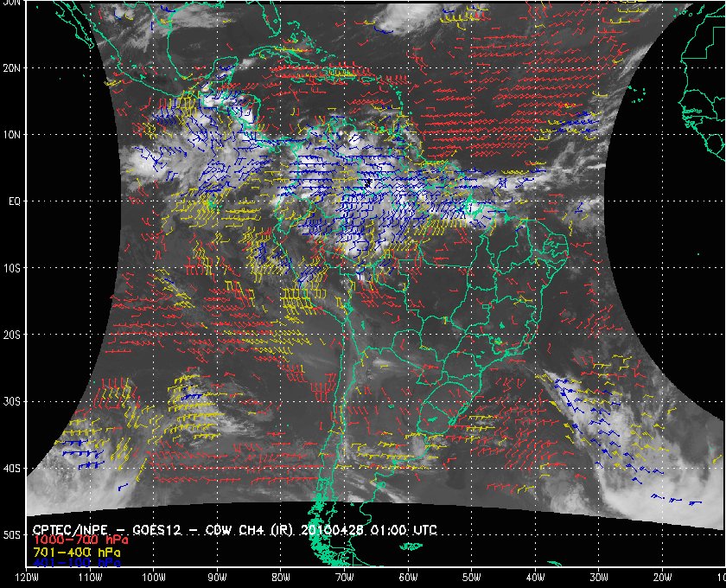
Task: Click the 50S latitude label
Action: pyautogui.click(x=11, y=534)
